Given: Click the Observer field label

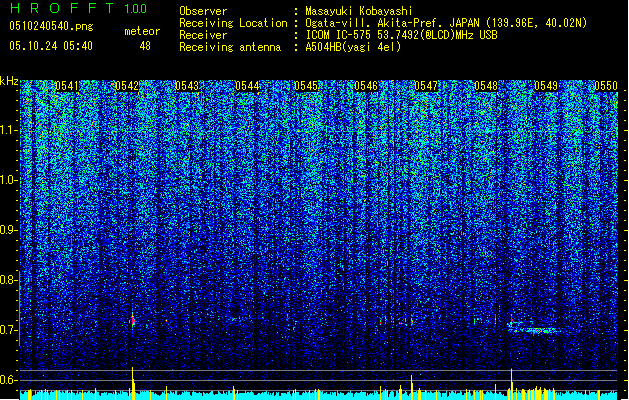Looking at the screenshot, I should pyautogui.click(x=203, y=11).
